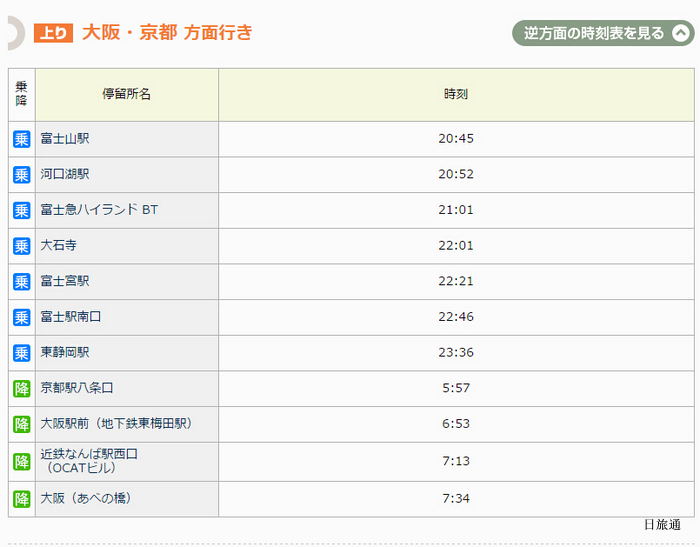
Task: Open the reverse direction timetable button
Action: [x=603, y=33]
